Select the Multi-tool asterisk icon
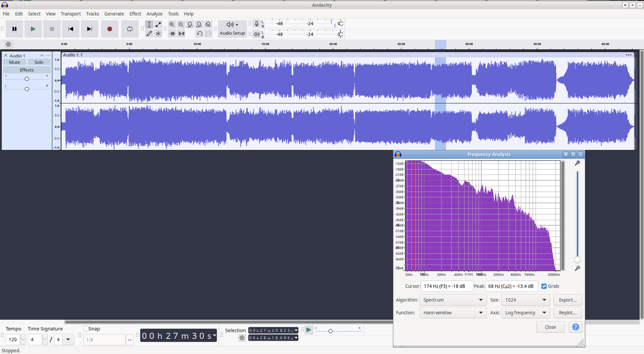Image resolution: width=644 pixels, height=354 pixels. point(158,34)
